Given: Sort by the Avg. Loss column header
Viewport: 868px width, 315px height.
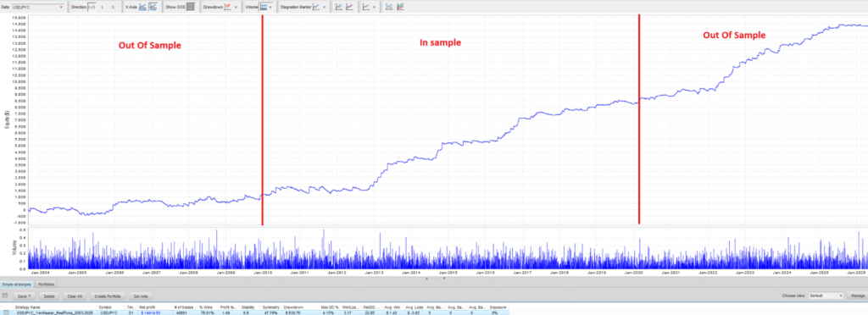Looking at the screenshot, I should point(414,307).
